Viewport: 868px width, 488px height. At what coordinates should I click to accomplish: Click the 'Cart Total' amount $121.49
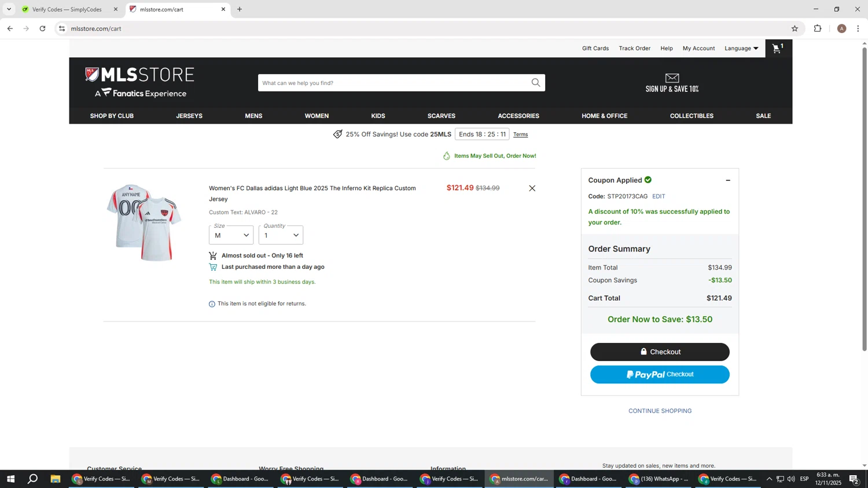coord(719,298)
